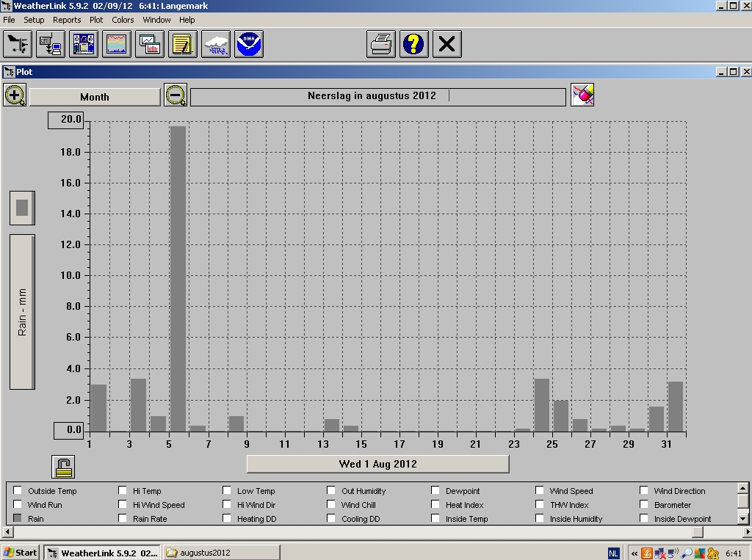This screenshot has height=560, width=752.
Task: Click the 20.0 axis maximum field
Action: [65, 120]
